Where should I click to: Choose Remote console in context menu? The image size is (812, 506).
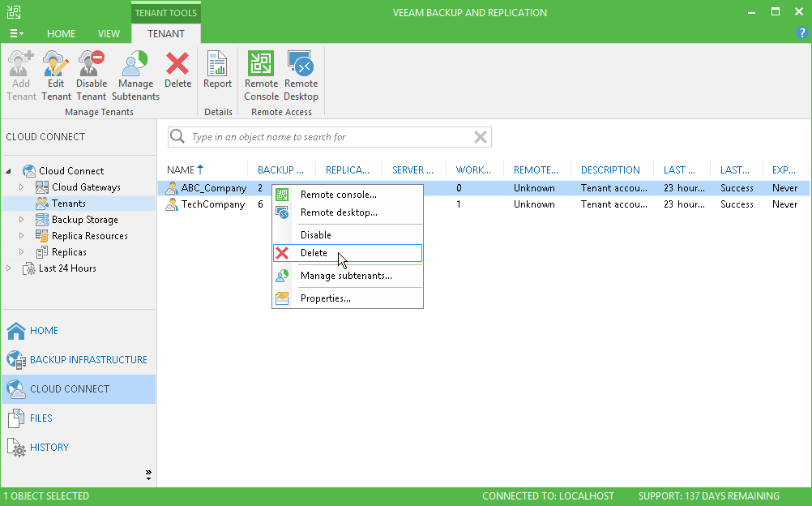[x=348, y=195]
